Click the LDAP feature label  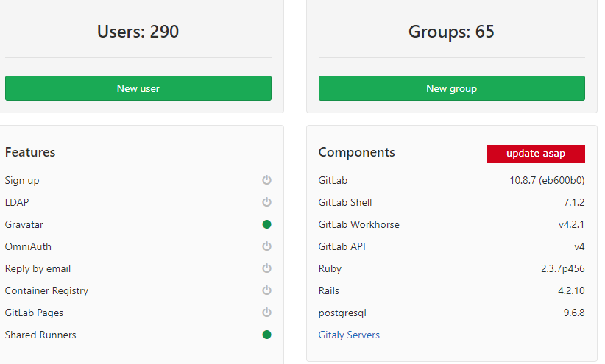pyautogui.click(x=17, y=202)
